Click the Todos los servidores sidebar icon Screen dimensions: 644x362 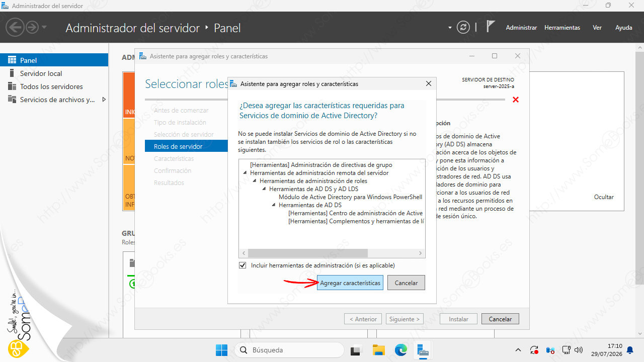pos(12,86)
